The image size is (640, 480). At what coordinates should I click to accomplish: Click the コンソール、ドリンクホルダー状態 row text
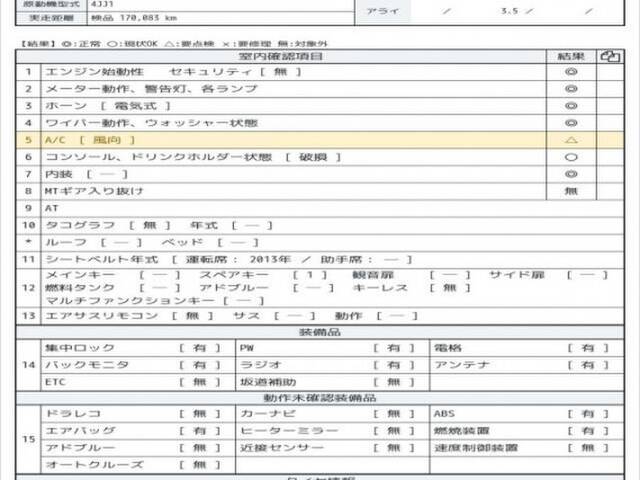[158, 157]
